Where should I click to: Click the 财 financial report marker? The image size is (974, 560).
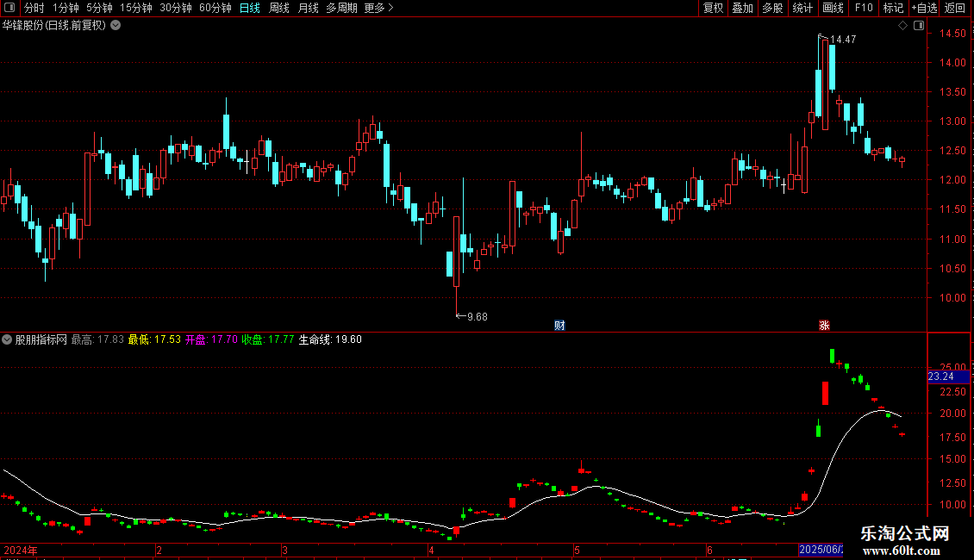[x=559, y=326]
